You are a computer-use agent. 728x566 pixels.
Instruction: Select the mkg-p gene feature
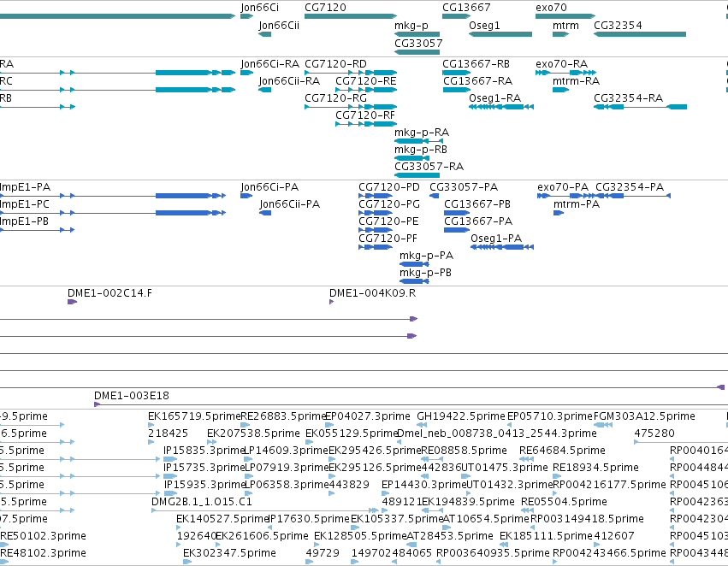417,34
